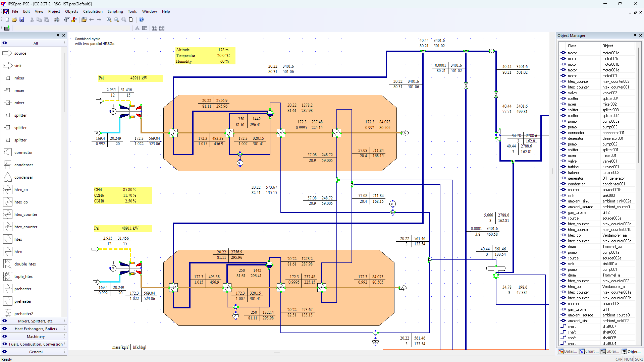
Task: Open the print dialog via printer icon
Action: click(x=57, y=20)
